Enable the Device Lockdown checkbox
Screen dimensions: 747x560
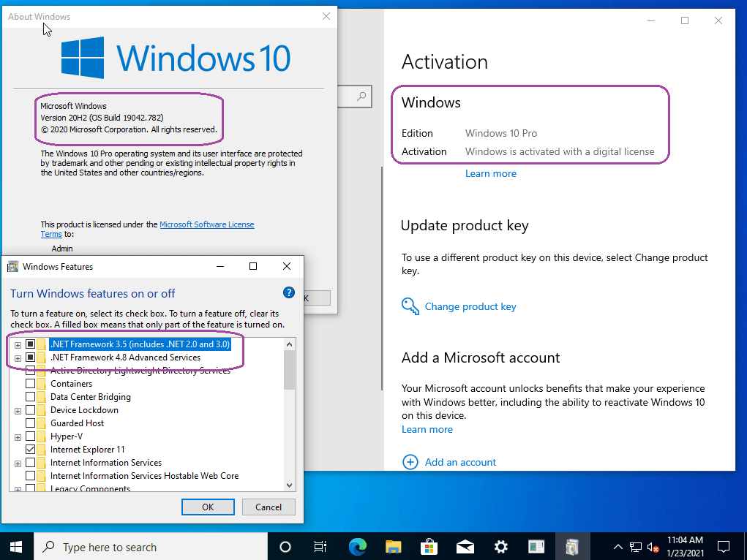pyautogui.click(x=30, y=409)
